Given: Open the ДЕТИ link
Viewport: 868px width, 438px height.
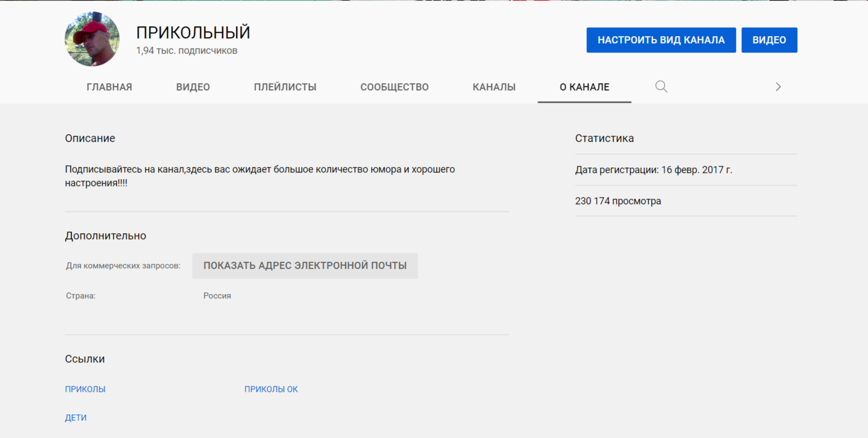Looking at the screenshot, I should point(76,418).
